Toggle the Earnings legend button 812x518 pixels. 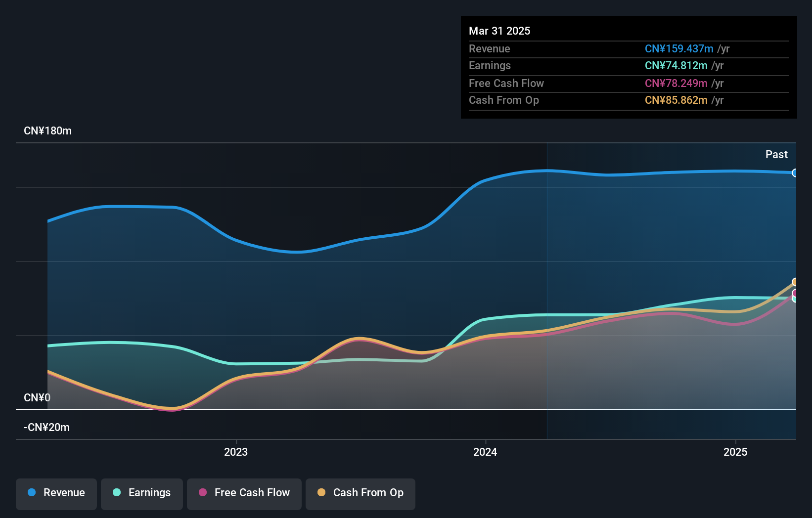[x=142, y=494]
